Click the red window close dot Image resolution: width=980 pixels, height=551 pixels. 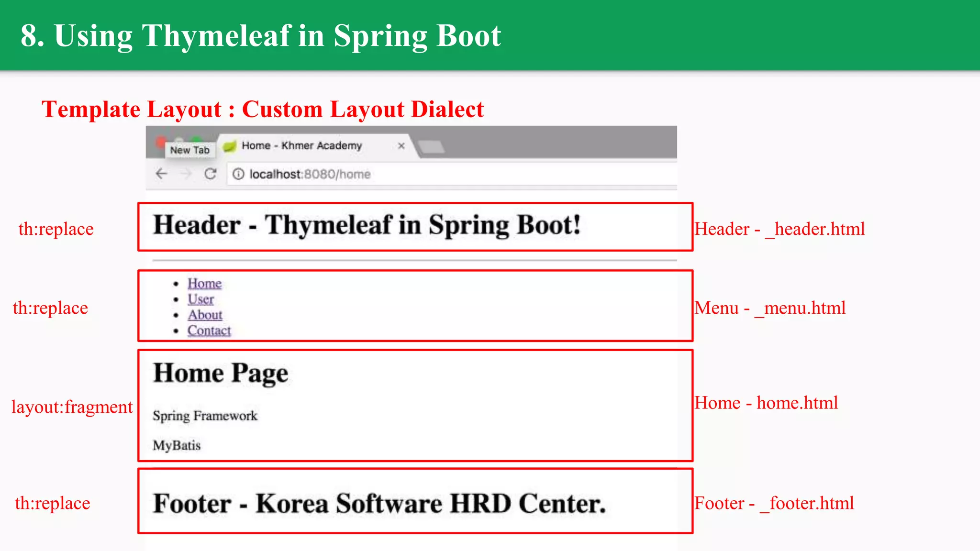pyautogui.click(x=161, y=142)
